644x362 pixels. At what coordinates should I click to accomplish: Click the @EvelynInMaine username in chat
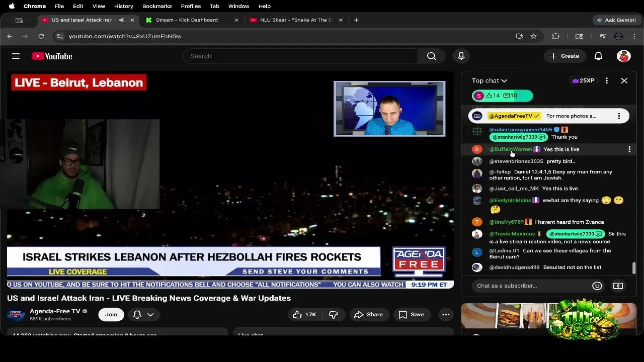click(510, 201)
